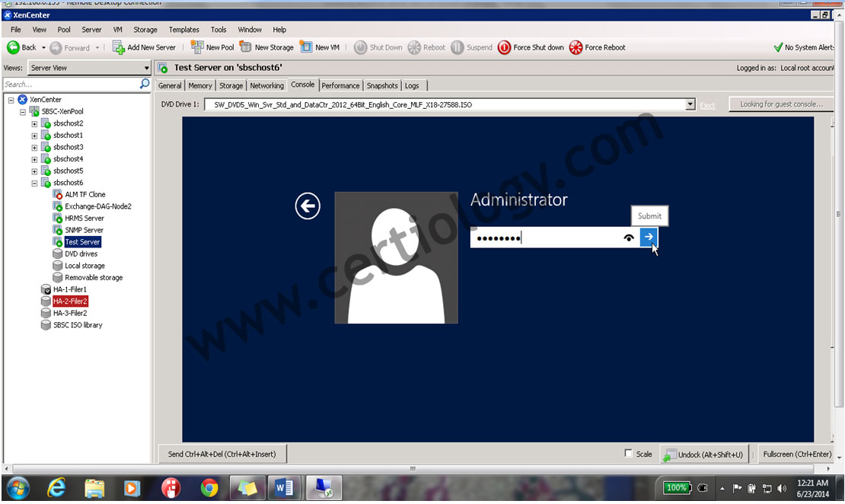Click the New Storage toolbar icon
The image size is (845, 504).
[246, 47]
